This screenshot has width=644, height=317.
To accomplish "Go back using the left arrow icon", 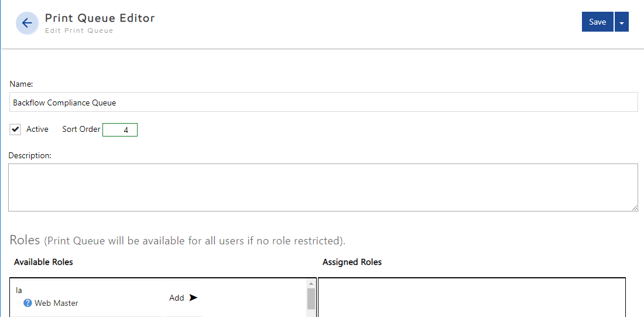I will (27, 23).
